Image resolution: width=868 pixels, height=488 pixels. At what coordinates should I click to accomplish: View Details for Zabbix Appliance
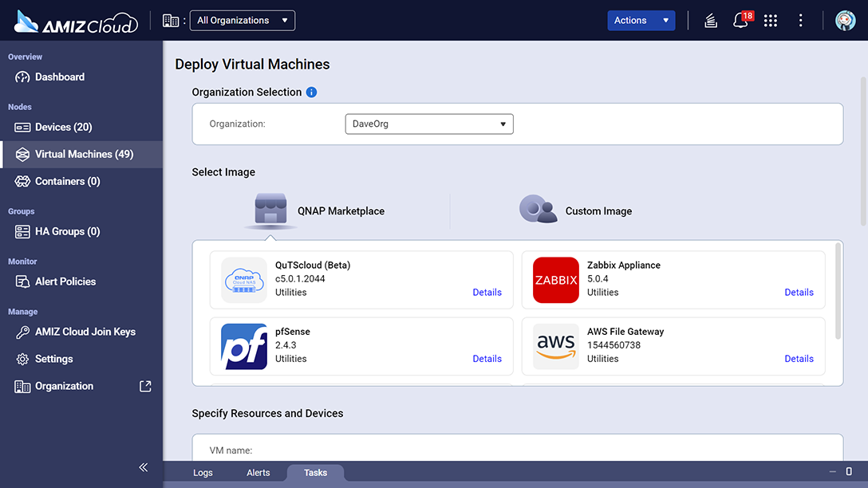pos(799,293)
